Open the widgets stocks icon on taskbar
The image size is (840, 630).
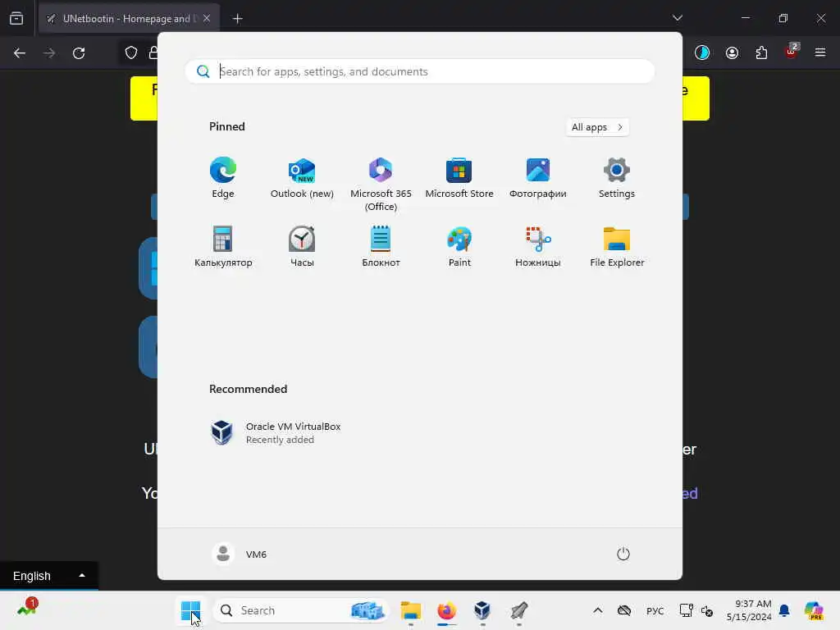point(27,608)
